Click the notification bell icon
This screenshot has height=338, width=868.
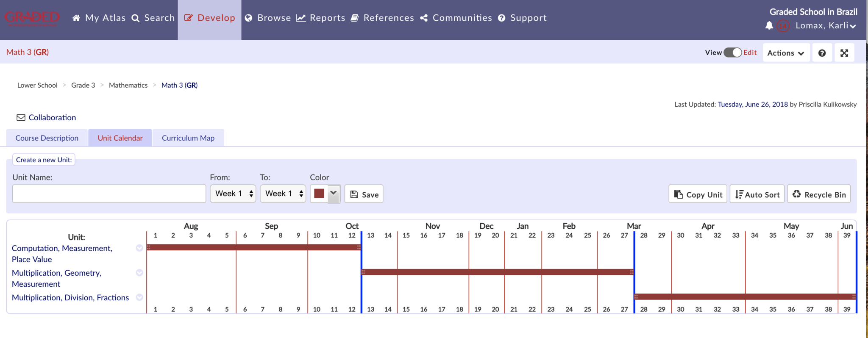tap(769, 26)
